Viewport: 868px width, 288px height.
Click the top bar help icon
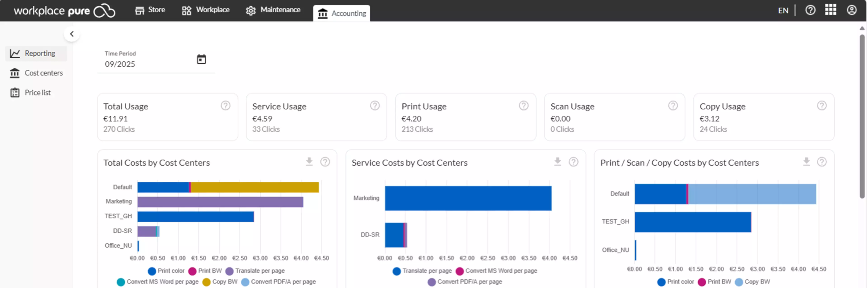[810, 10]
